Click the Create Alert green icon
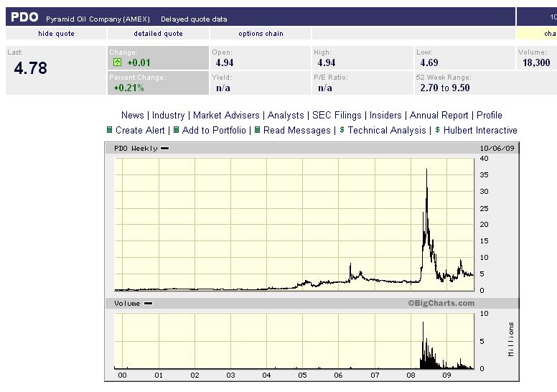 (109, 130)
